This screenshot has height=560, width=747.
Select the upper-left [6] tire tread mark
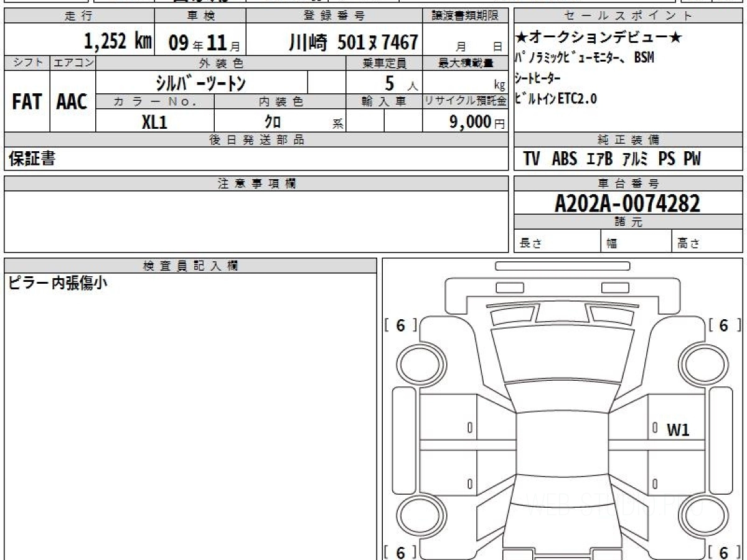(x=400, y=325)
